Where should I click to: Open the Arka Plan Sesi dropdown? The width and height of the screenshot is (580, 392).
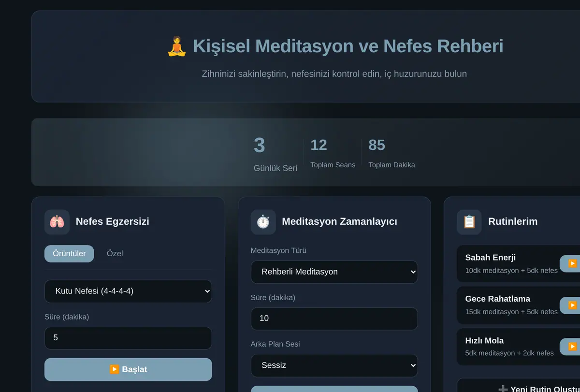(x=334, y=365)
